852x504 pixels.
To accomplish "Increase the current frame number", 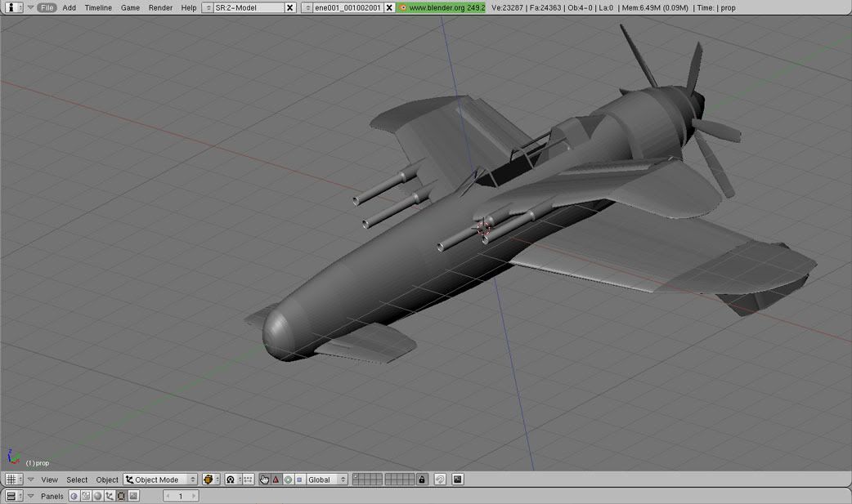I will pos(194,496).
